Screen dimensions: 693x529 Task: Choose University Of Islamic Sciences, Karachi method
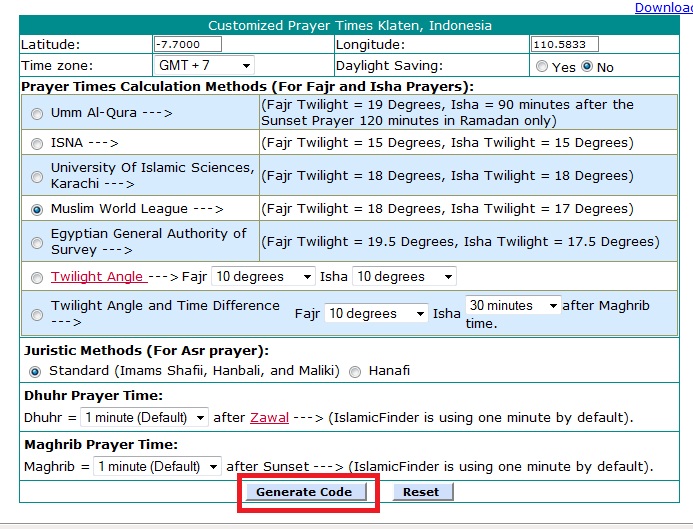click(37, 177)
